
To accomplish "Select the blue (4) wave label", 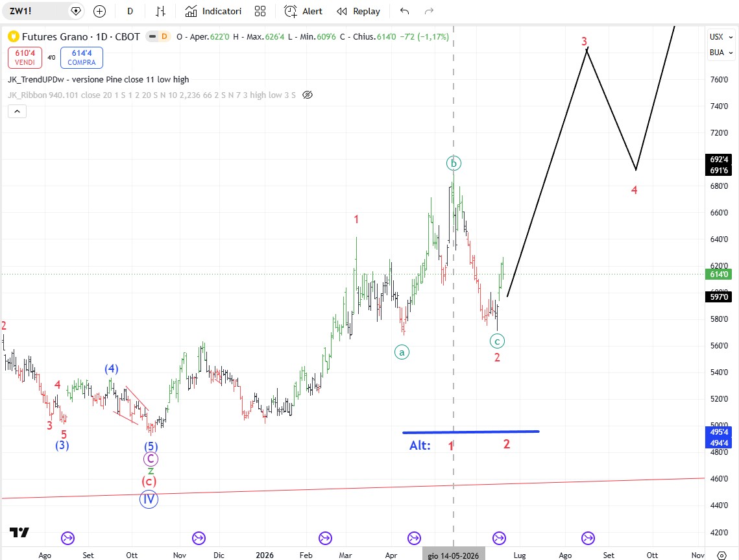I will coord(111,369).
